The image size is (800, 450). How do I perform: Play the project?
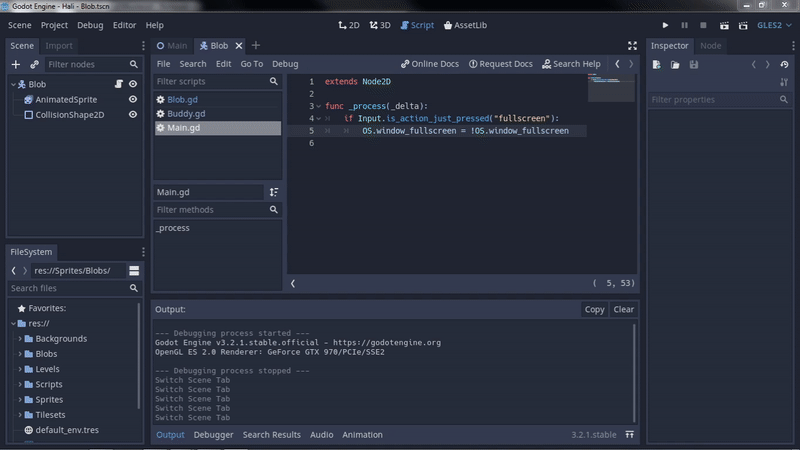point(665,25)
